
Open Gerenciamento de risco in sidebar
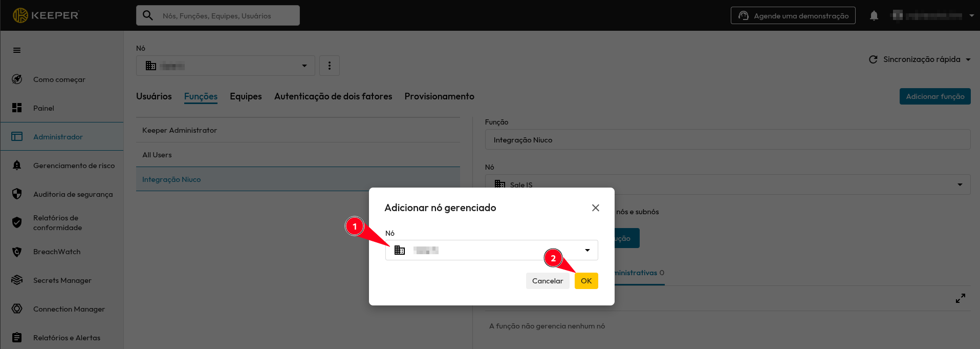click(62, 166)
